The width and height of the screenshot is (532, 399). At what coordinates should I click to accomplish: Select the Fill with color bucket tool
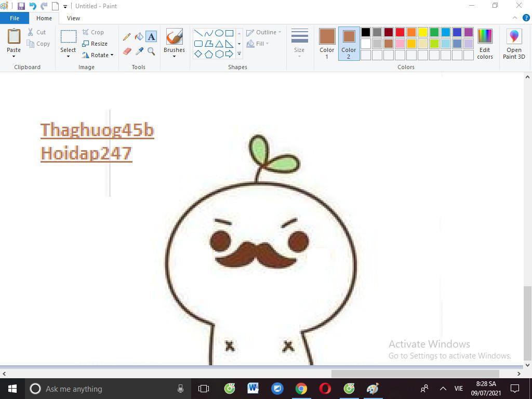point(139,37)
